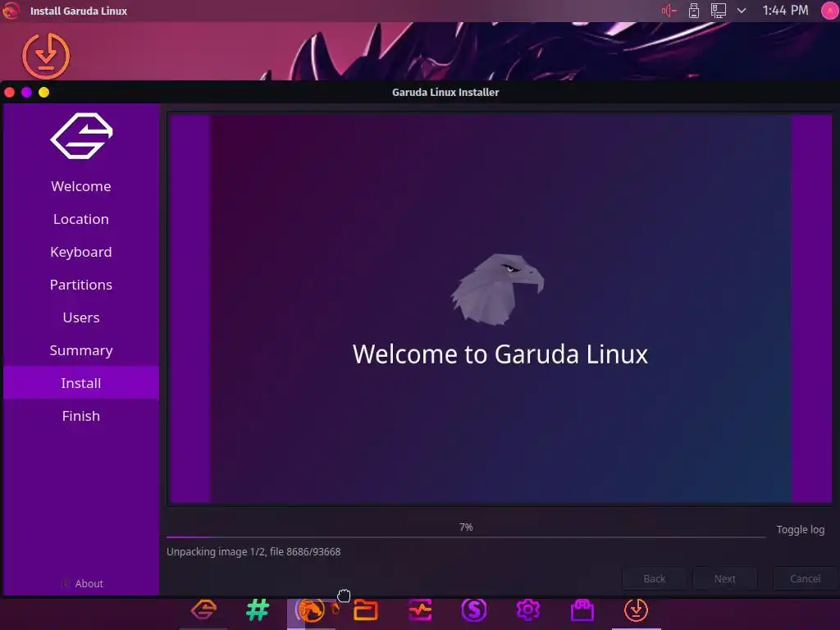Open the settings gear icon in dock
Image resolution: width=840 pixels, height=630 pixels.
pyautogui.click(x=528, y=609)
